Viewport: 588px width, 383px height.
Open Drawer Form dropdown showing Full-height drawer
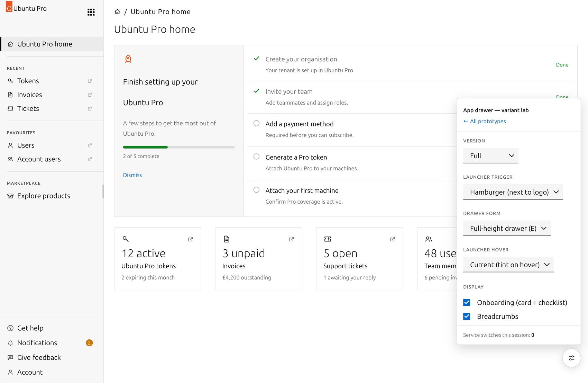pyautogui.click(x=507, y=228)
